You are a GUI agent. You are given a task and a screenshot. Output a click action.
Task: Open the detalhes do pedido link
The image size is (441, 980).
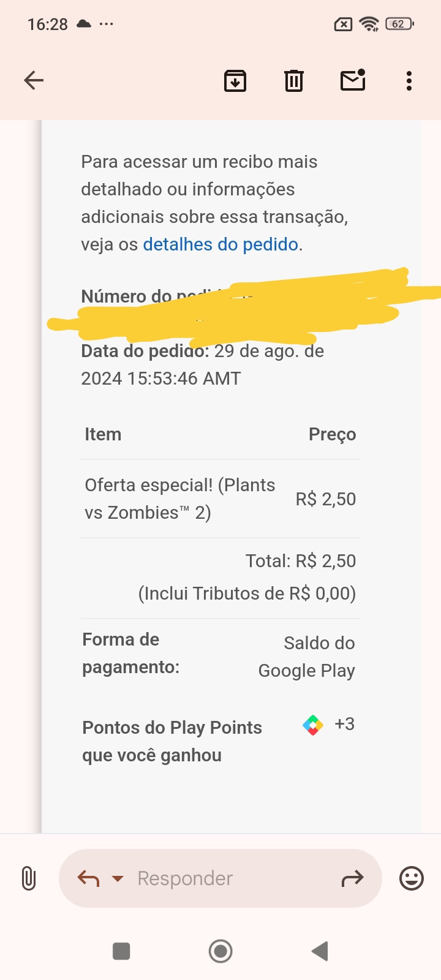(221, 244)
